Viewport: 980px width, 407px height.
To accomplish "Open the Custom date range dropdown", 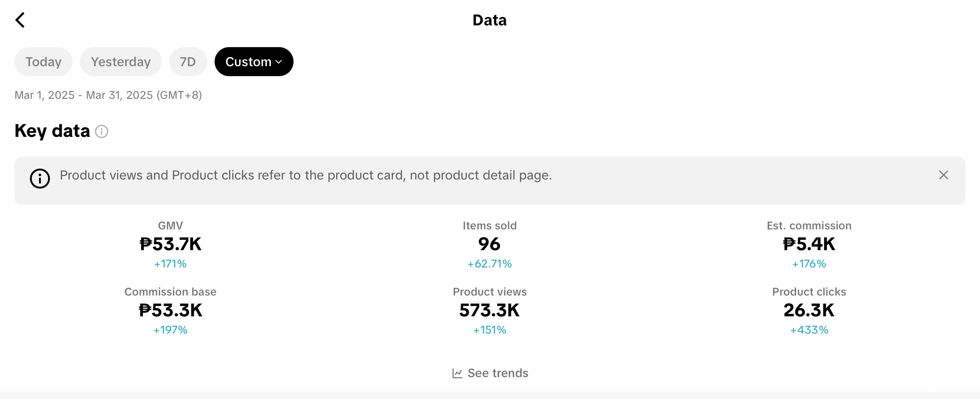I will coord(249,62).
